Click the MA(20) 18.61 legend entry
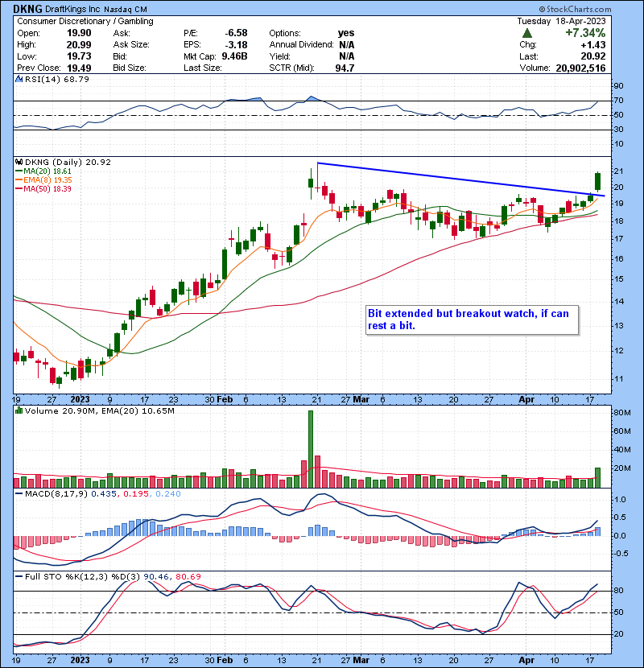This screenshot has width=644, height=668. pyautogui.click(x=44, y=171)
